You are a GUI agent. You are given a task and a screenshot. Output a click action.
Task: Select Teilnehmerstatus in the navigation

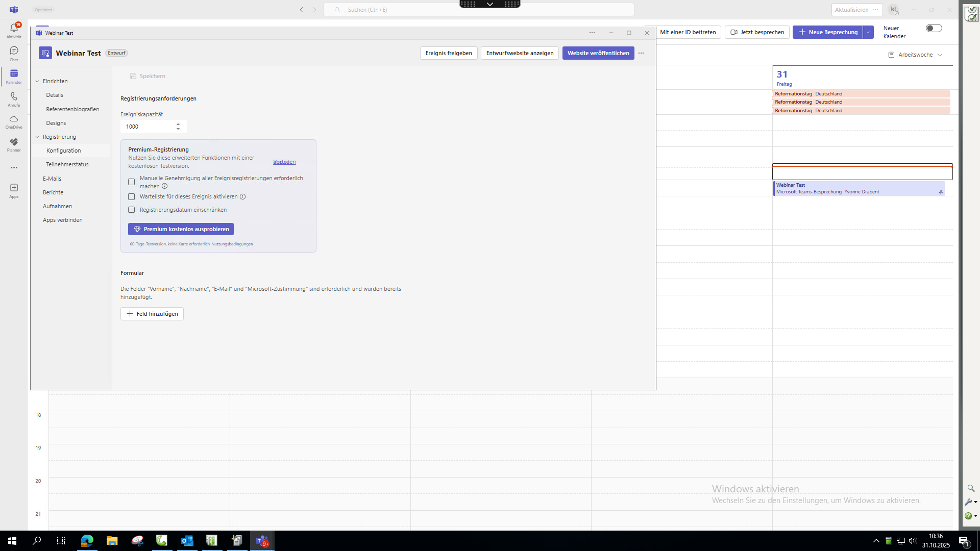point(67,165)
